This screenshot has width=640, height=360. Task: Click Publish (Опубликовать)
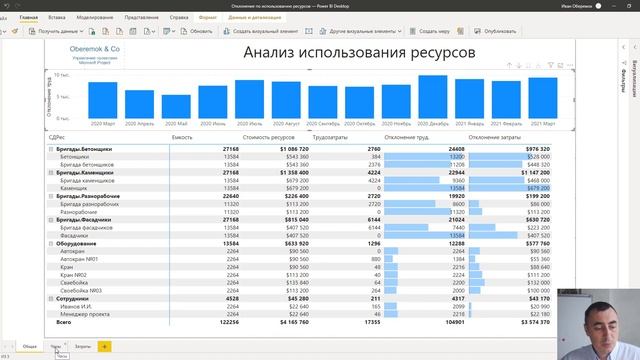coord(495,31)
